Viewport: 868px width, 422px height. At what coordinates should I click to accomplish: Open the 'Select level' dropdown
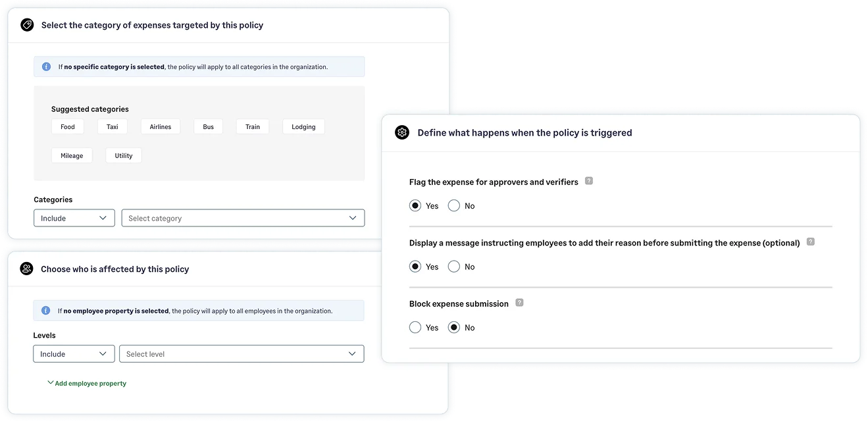(242, 354)
